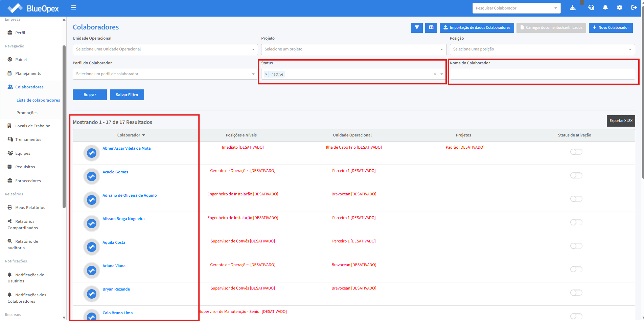Screen dimensions: 644x321
Task: Open the notifications bell
Action: (605, 8)
